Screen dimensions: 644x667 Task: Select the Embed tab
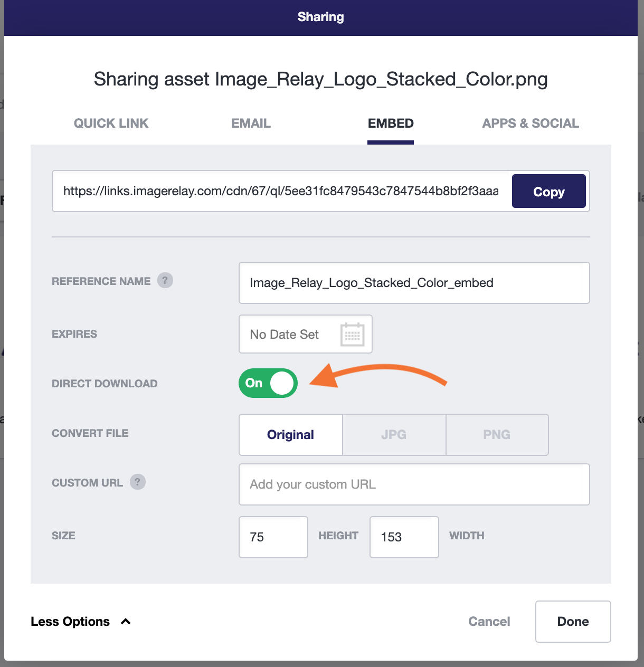pos(391,123)
